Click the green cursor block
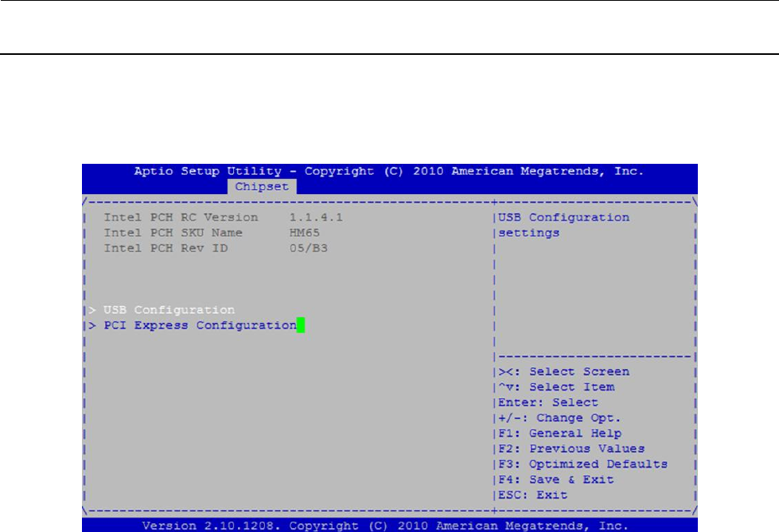Image resolution: width=779 pixels, height=532 pixels. coord(301,325)
